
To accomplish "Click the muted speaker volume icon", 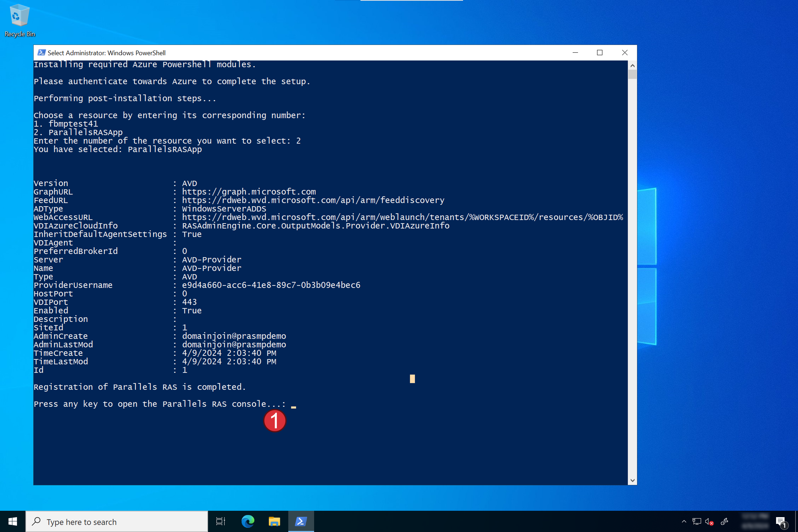I will tap(709, 522).
